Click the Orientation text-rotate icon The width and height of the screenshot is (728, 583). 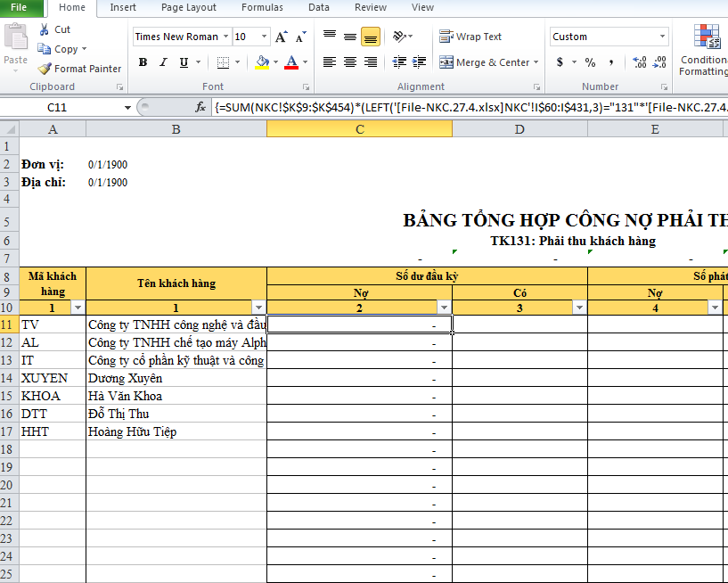[x=399, y=37]
